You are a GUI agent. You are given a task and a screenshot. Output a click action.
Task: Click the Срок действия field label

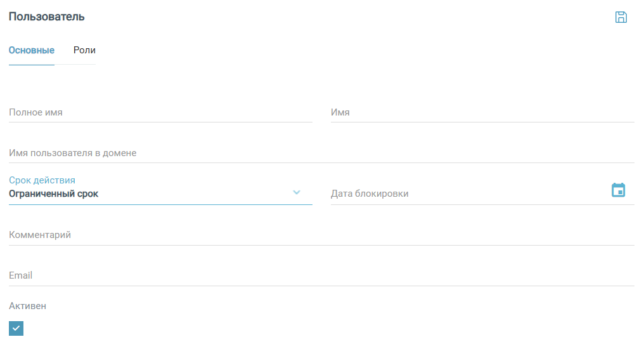coord(42,180)
